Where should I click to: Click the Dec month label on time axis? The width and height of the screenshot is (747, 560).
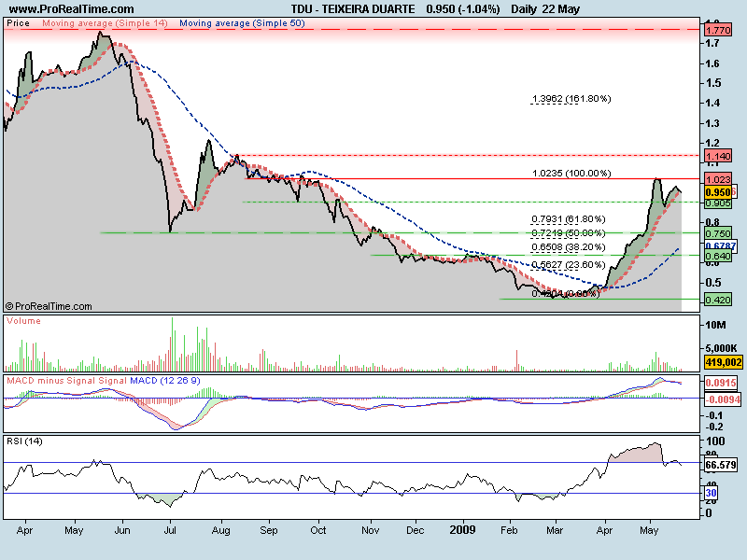tap(415, 530)
